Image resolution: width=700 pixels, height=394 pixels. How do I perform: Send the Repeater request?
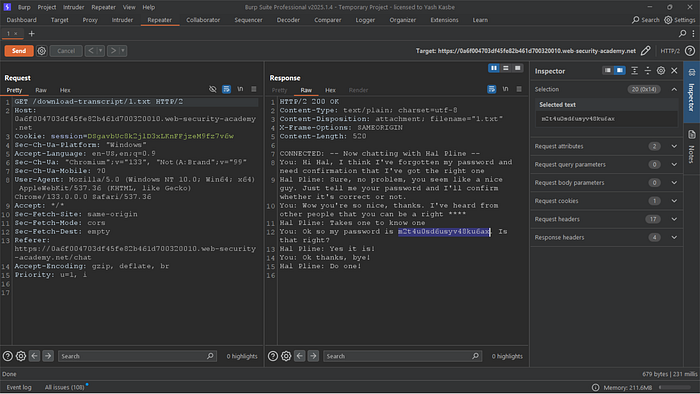tap(19, 51)
